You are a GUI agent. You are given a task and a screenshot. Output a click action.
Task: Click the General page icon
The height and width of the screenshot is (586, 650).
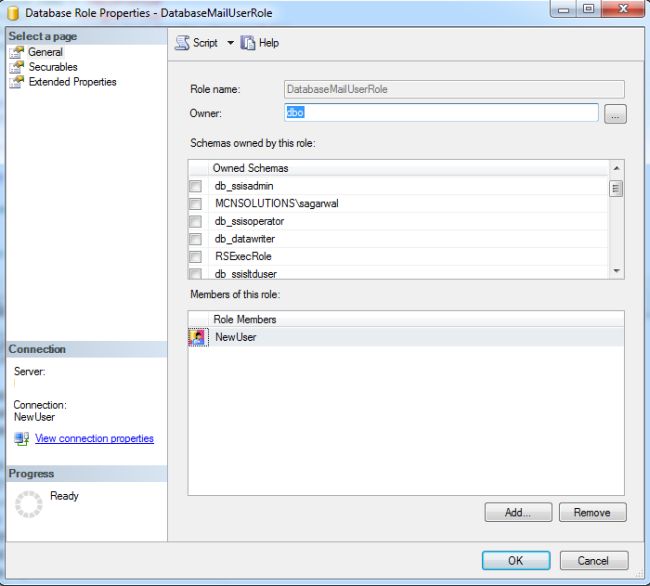(17, 52)
